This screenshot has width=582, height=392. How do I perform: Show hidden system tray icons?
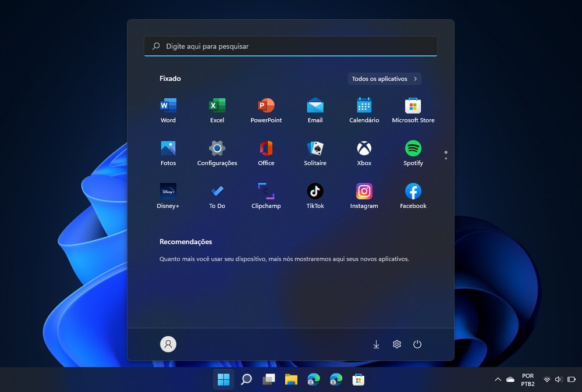(498, 380)
